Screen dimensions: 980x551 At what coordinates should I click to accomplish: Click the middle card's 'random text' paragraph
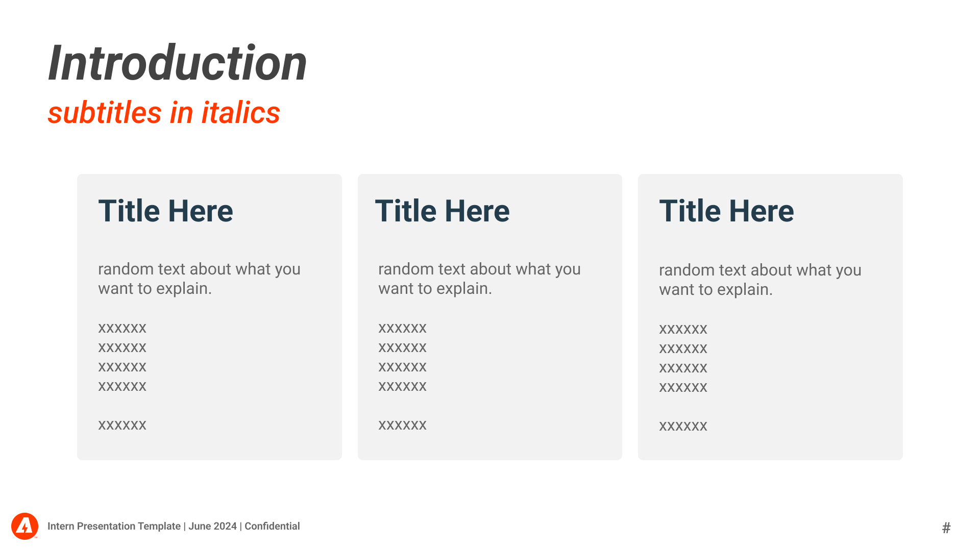point(479,279)
